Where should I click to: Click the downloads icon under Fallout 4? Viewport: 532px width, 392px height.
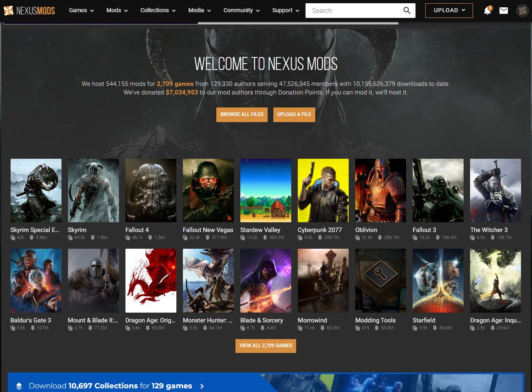pos(150,238)
